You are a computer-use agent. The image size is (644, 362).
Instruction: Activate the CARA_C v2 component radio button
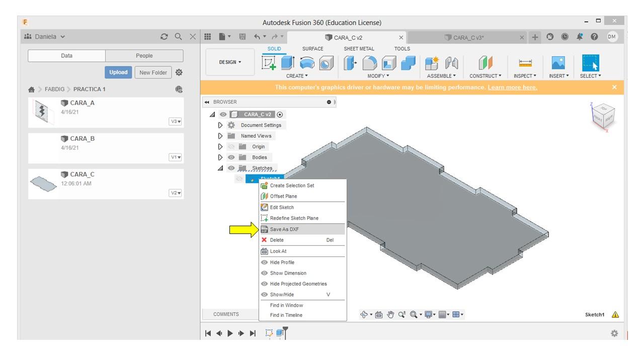pyautogui.click(x=280, y=115)
